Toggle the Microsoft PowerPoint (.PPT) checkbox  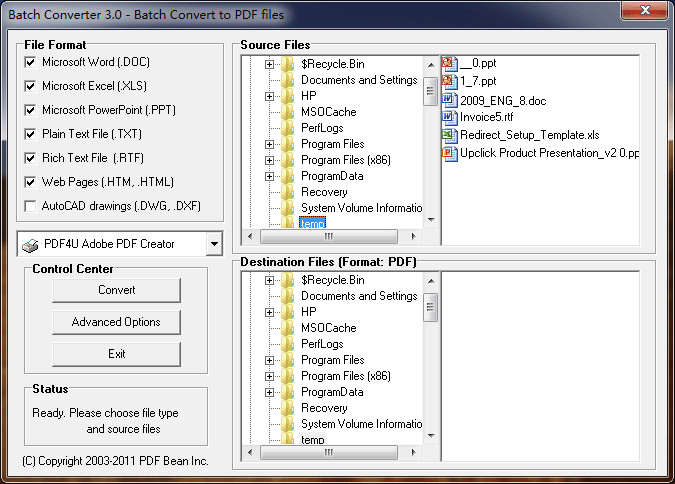pos(30,110)
